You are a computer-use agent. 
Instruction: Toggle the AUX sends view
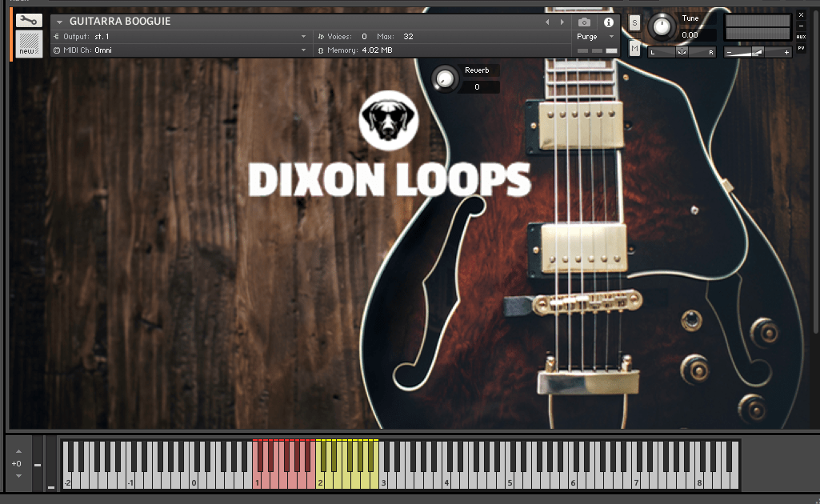click(x=801, y=37)
